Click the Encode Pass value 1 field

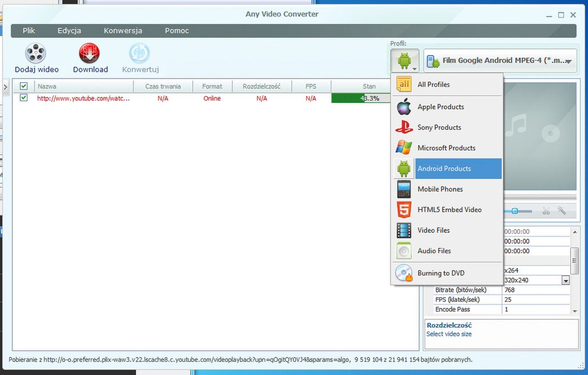(535, 309)
